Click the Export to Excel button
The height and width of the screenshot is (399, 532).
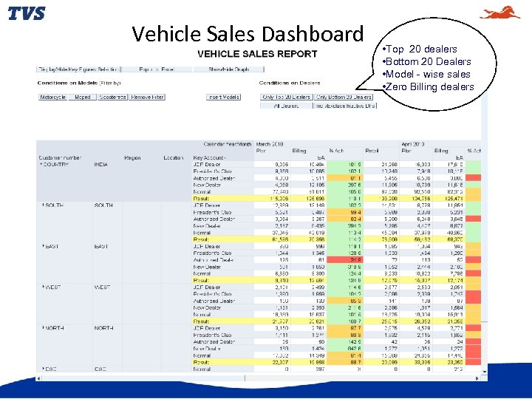point(157,69)
